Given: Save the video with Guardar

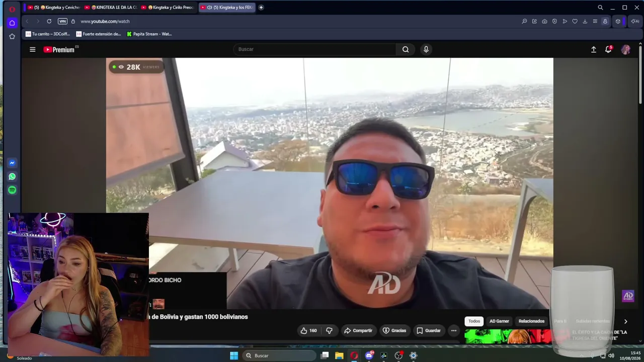Looking at the screenshot, I should tap(429, 331).
